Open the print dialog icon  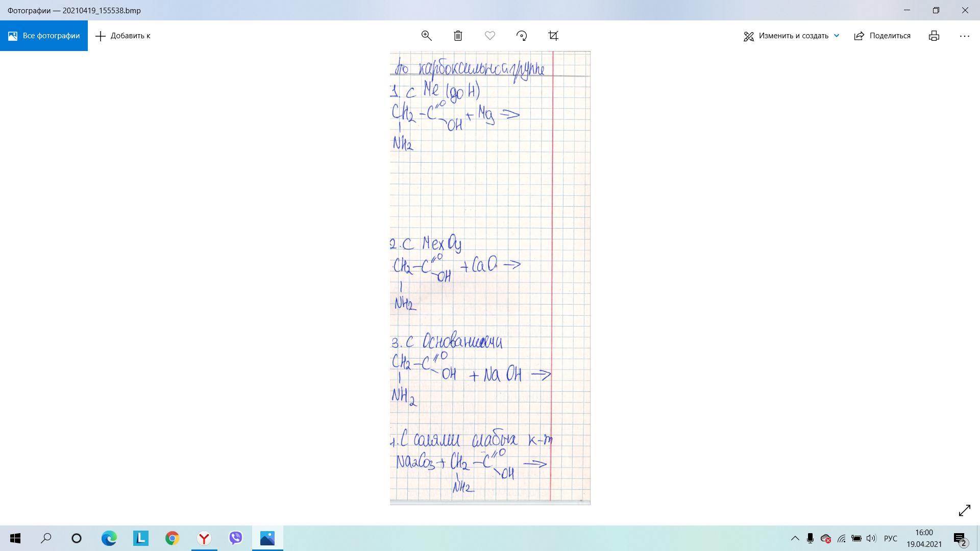(934, 36)
